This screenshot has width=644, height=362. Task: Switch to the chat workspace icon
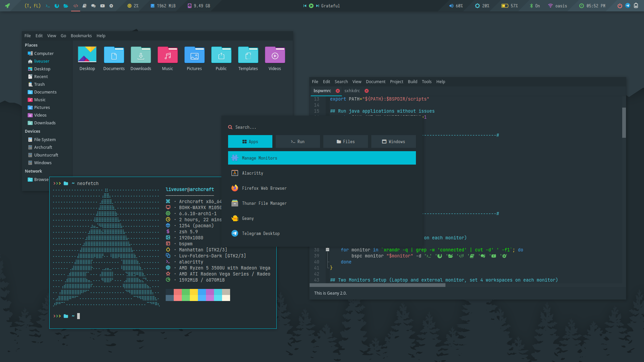point(94,6)
